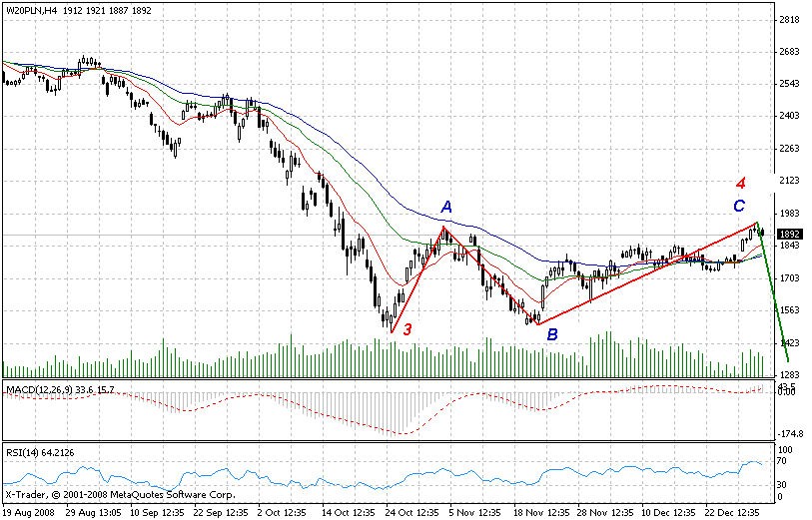Click the RSI scale value 70
Screen dimensions: 812x520
click(782, 461)
